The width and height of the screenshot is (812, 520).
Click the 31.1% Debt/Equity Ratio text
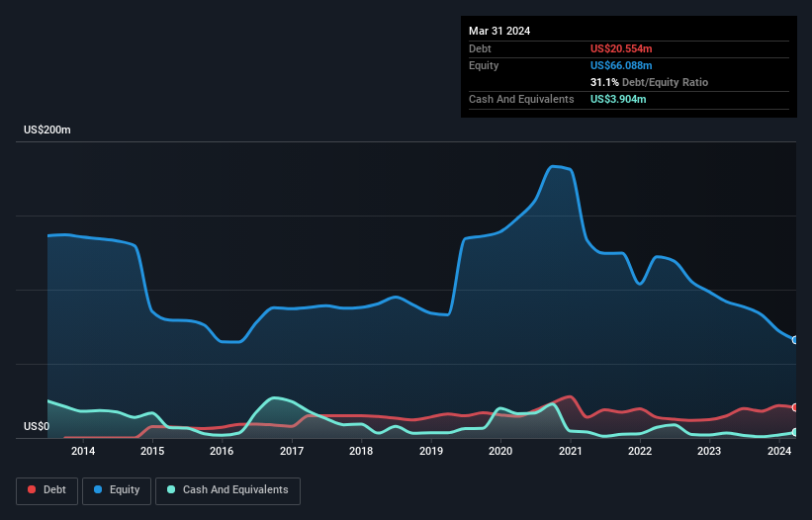tap(649, 82)
